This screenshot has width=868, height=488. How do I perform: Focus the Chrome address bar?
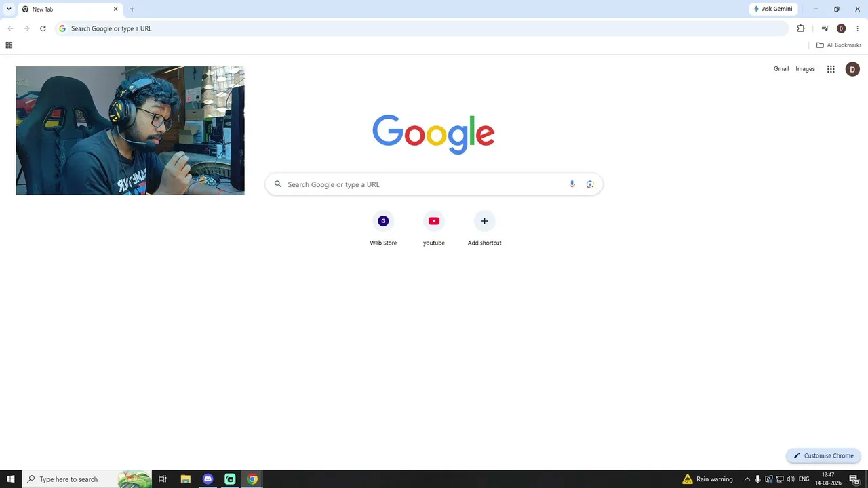pos(422,28)
